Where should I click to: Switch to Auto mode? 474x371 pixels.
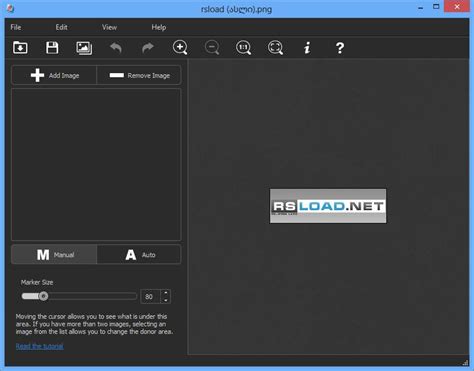pos(139,255)
